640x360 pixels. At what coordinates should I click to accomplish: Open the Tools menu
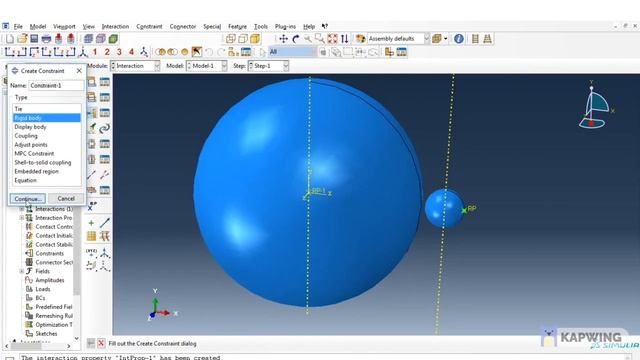[261, 27]
